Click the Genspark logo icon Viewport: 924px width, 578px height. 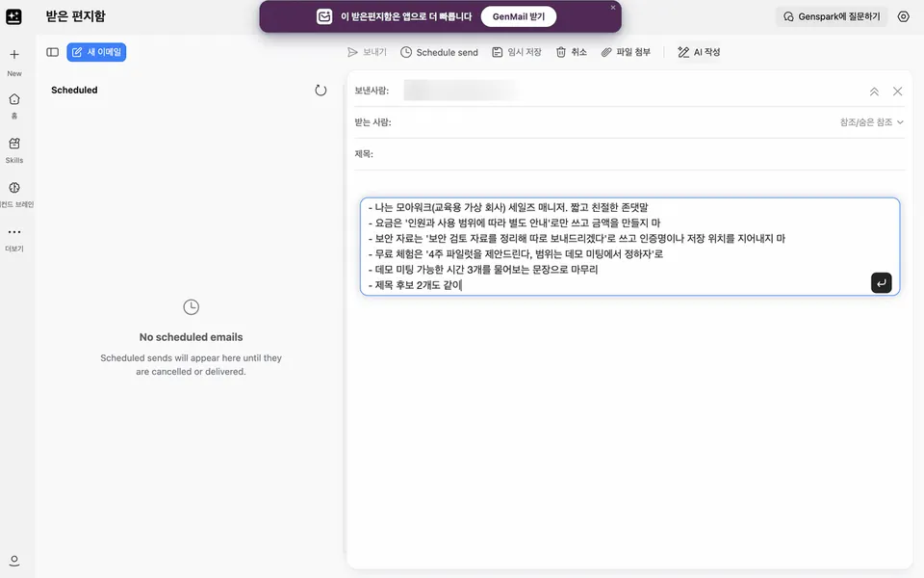pos(13,16)
